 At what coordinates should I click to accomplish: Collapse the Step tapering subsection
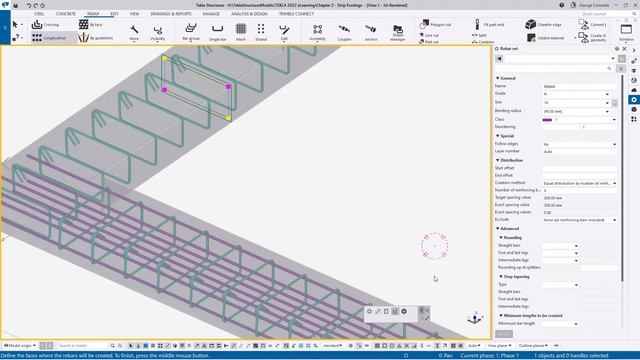pos(501,277)
